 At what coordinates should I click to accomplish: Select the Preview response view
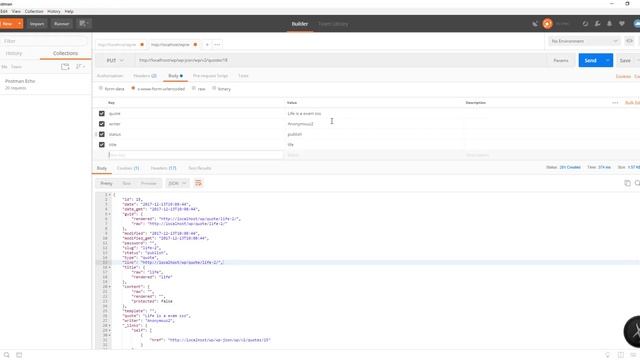coord(149,183)
